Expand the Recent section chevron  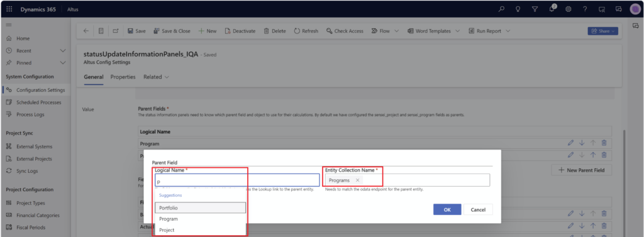pyautogui.click(x=63, y=50)
